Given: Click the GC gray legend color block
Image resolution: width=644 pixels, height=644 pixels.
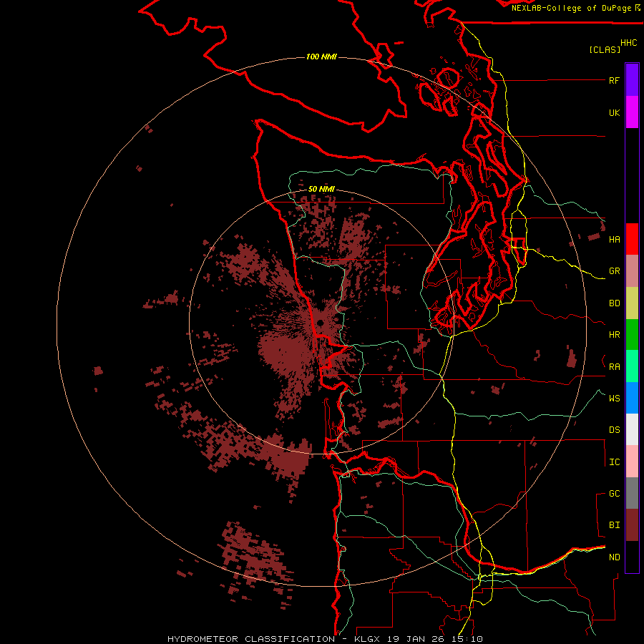Looking at the screenshot, I should click(x=632, y=493).
